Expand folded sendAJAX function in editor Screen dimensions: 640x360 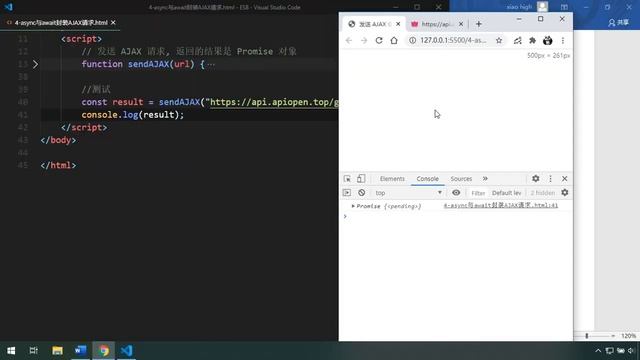(x=36, y=64)
